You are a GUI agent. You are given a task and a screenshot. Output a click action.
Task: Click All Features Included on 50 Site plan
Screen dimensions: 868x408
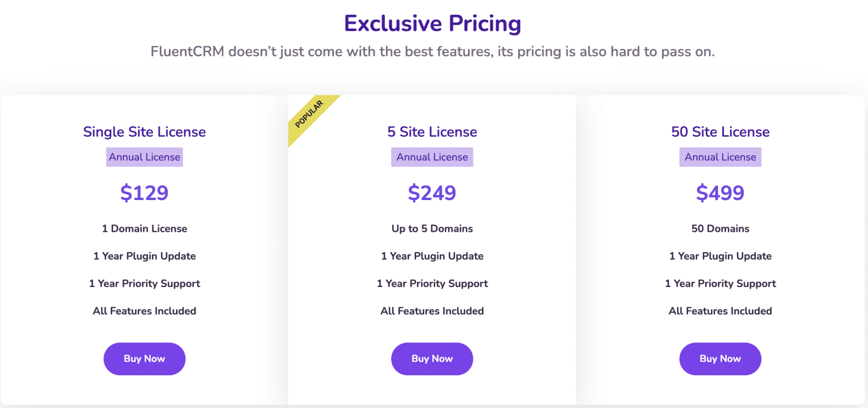click(x=720, y=311)
